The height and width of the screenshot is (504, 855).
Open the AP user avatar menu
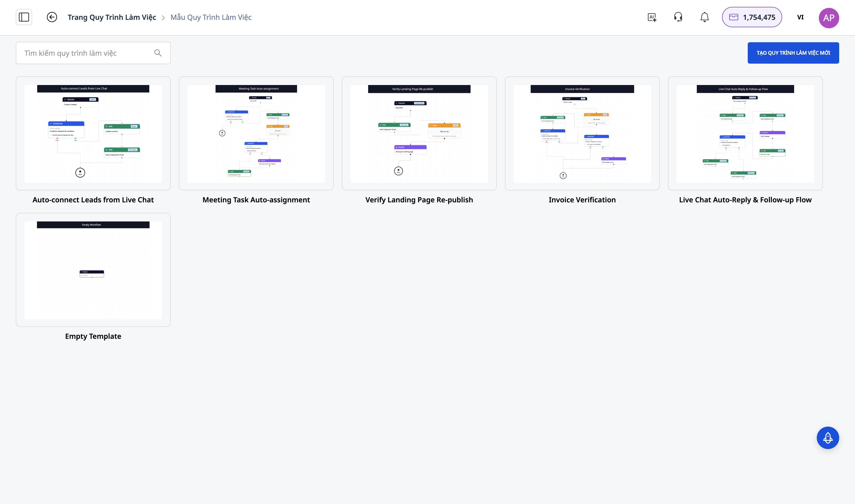point(829,18)
